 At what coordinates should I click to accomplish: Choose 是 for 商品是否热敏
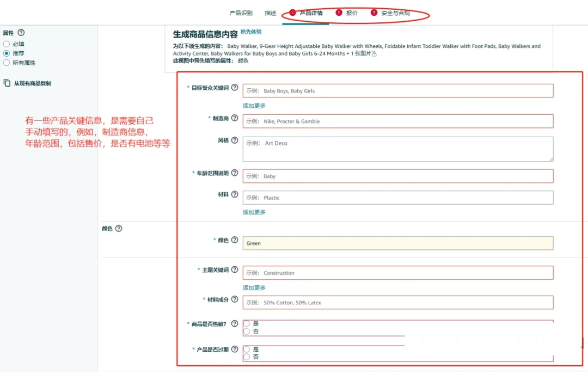coord(247,323)
